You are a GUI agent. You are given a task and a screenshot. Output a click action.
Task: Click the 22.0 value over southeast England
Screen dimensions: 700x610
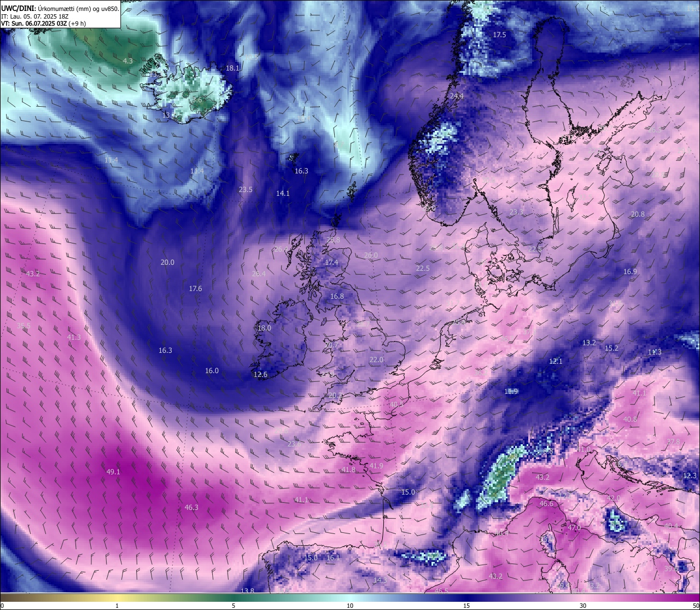click(x=376, y=359)
